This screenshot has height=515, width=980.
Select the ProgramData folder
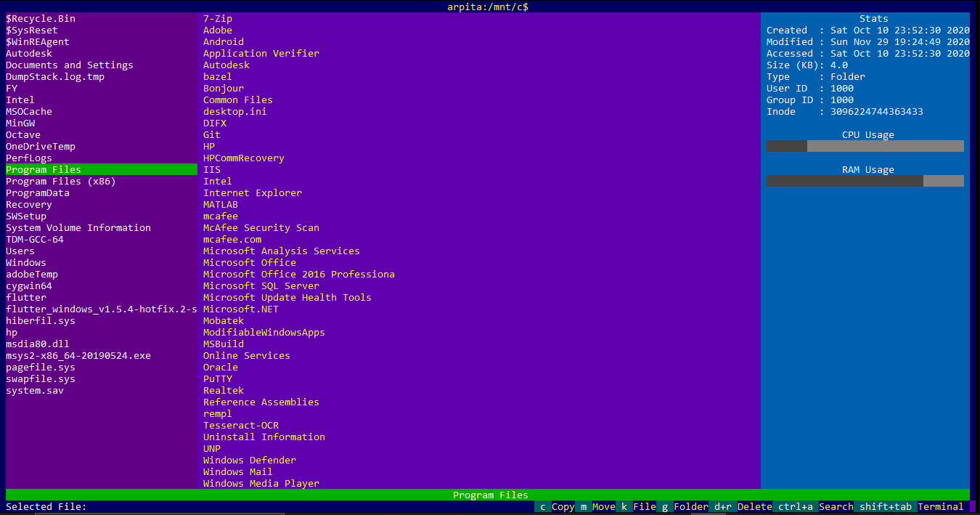click(x=38, y=192)
